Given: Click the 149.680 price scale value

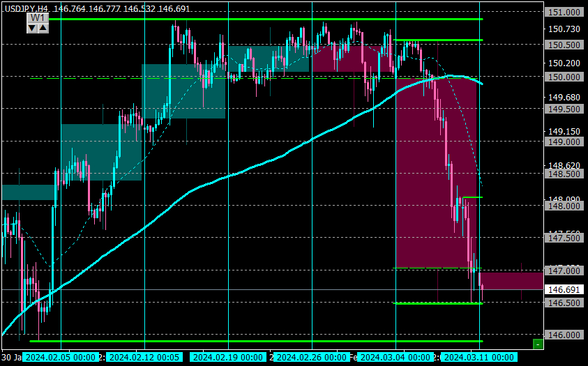Looking at the screenshot, I should pos(564,98).
